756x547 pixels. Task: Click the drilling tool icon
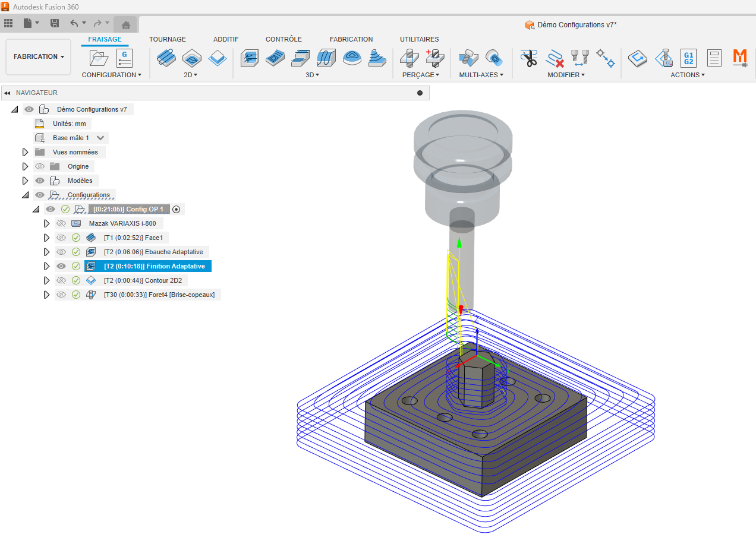coord(410,58)
